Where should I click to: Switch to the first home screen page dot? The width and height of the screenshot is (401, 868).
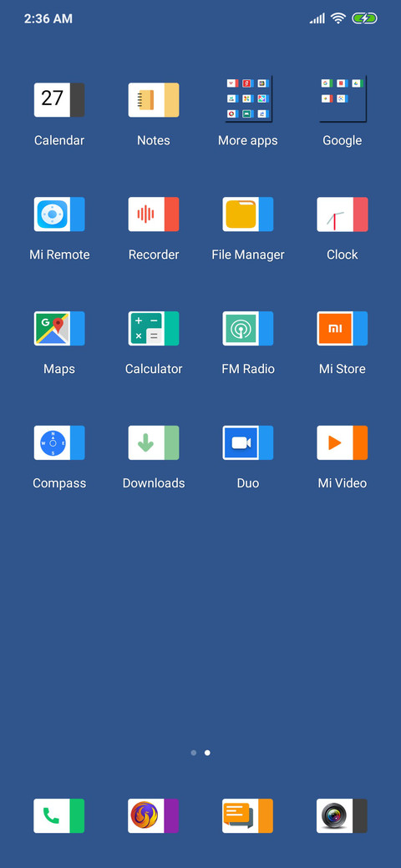click(193, 753)
